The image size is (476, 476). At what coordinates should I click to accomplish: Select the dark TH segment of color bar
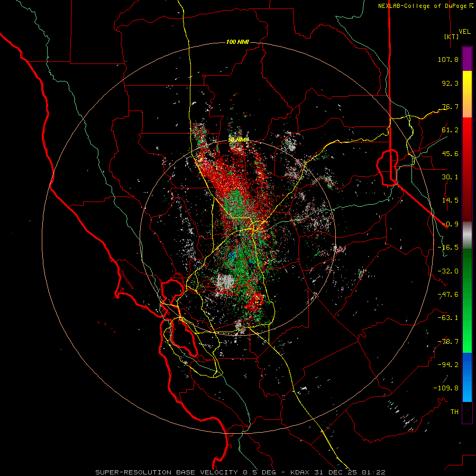[x=467, y=412]
